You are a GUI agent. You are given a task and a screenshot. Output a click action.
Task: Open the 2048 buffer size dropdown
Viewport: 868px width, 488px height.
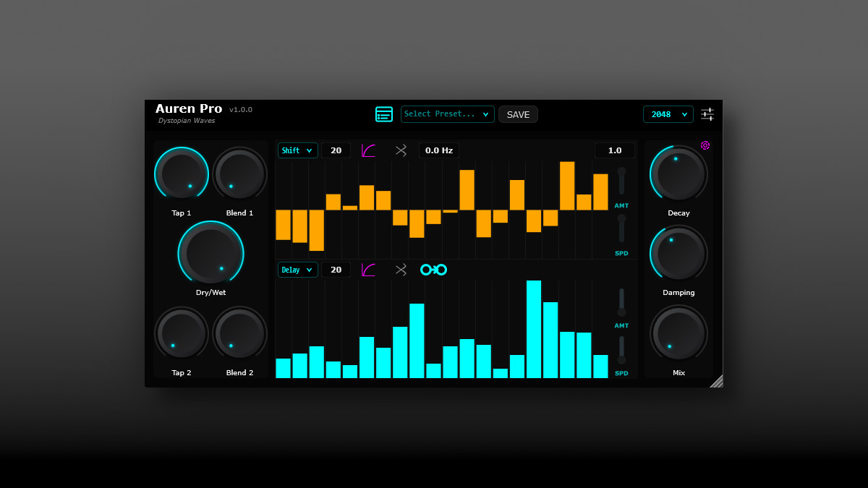tap(668, 114)
